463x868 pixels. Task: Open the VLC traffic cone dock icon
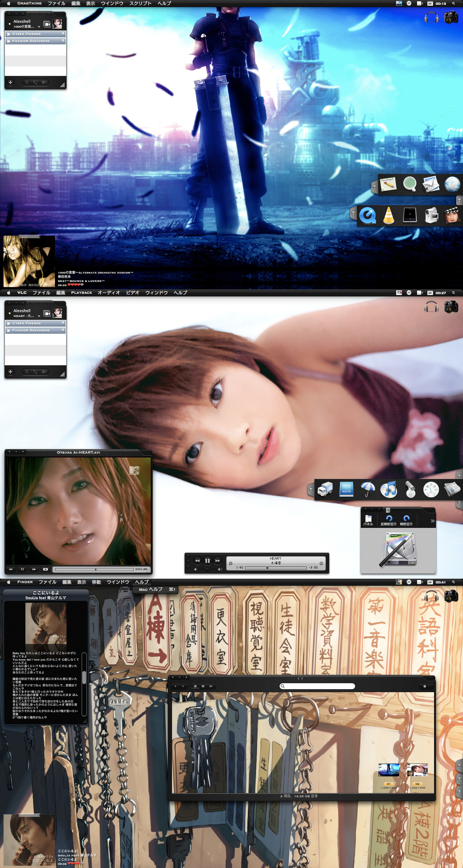pos(388,215)
